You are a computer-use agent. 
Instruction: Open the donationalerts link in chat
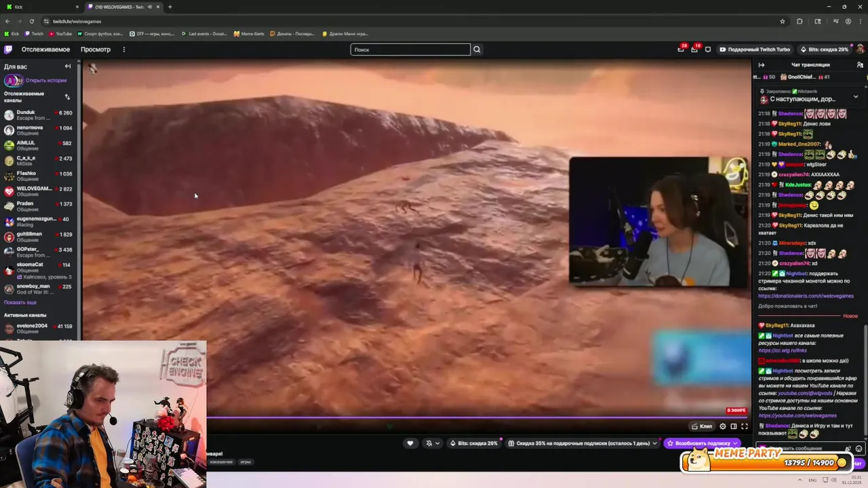pos(806,296)
